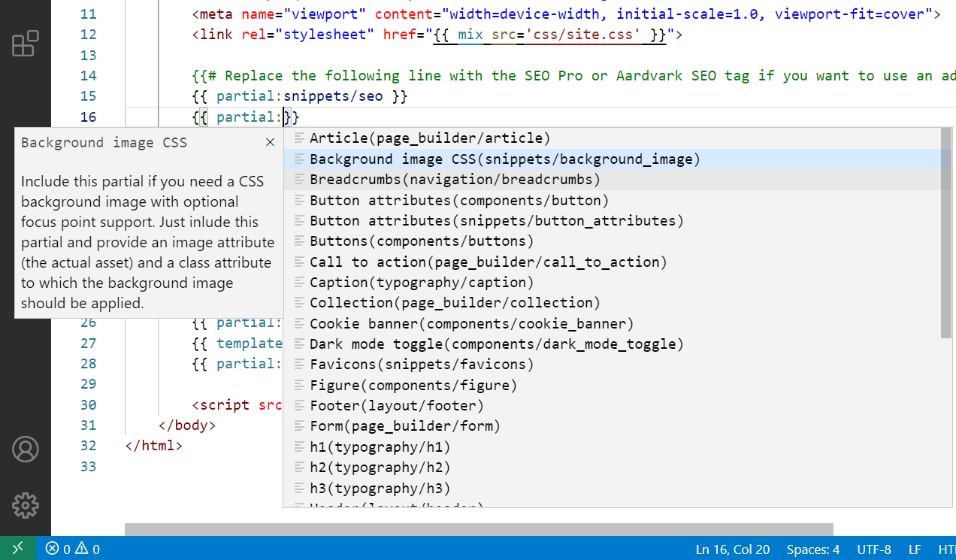Change file encoding via UTF-8
Image resolution: width=956 pixels, height=560 pixels.
874,549
